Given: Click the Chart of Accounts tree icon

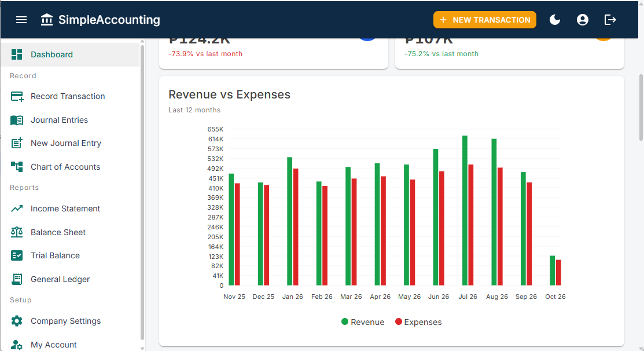Looking at the screenshot, I should (17, 166).
